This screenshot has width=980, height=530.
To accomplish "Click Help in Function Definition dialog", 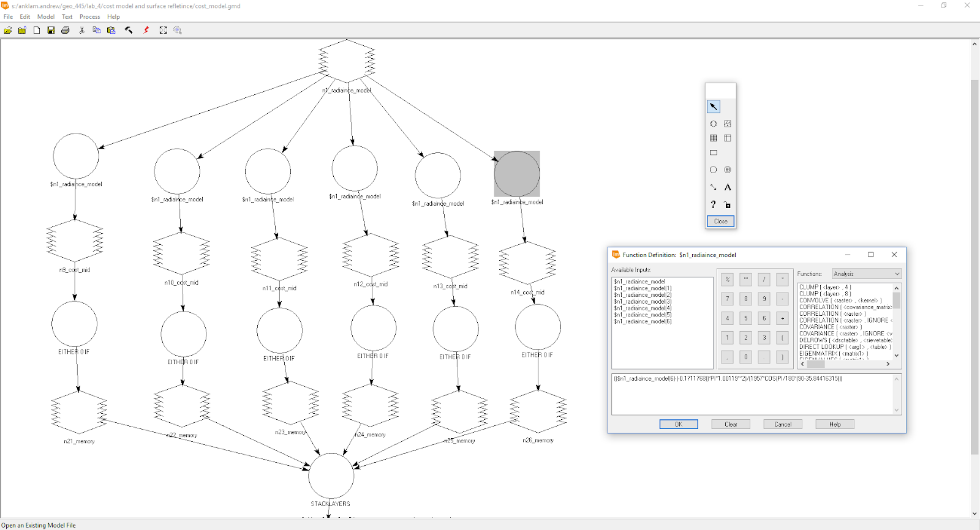I will [x=835, y=424].
